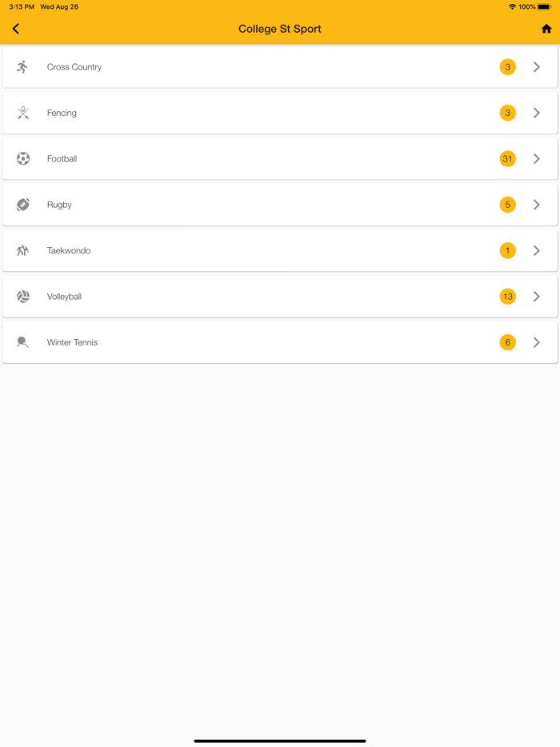The width and height of the screenshot is (560, 747).
Task: Click the Volleyball icon
Action: pyautogui.click(x=22, y=296)
